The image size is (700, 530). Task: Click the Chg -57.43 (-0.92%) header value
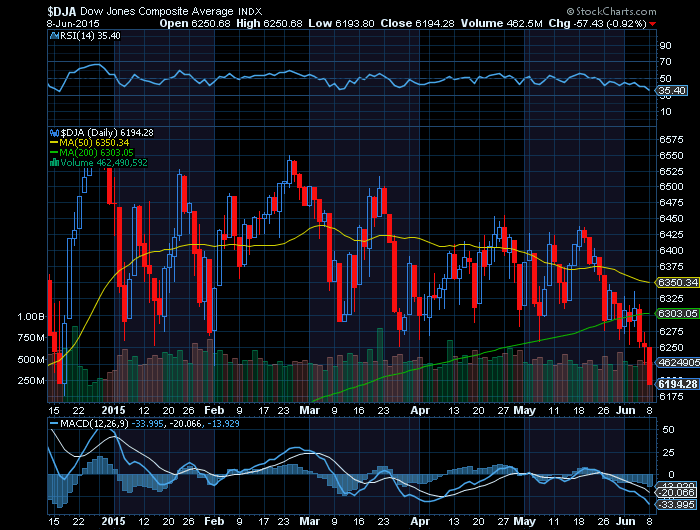coord(597,24)
